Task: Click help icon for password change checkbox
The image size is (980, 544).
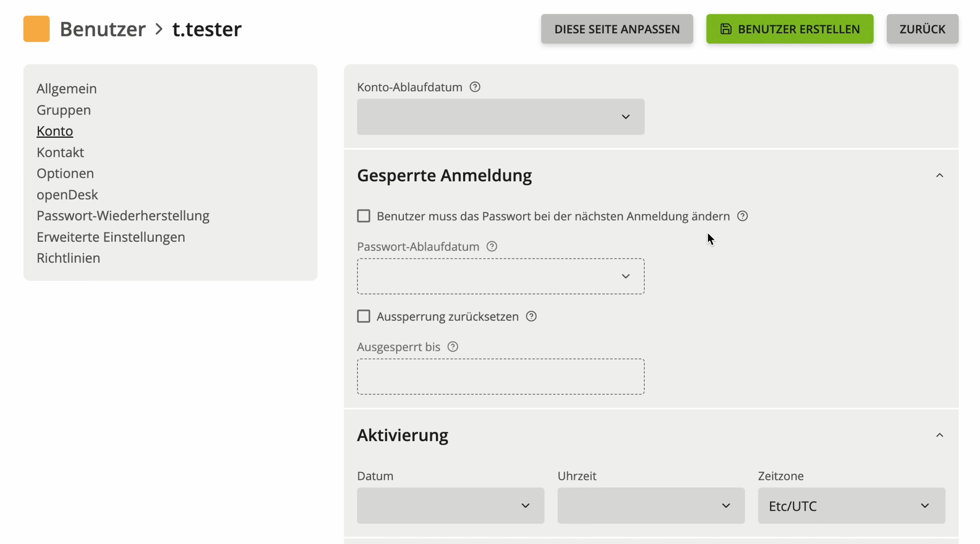Action: pyautogui.click(x=742, y=216)
